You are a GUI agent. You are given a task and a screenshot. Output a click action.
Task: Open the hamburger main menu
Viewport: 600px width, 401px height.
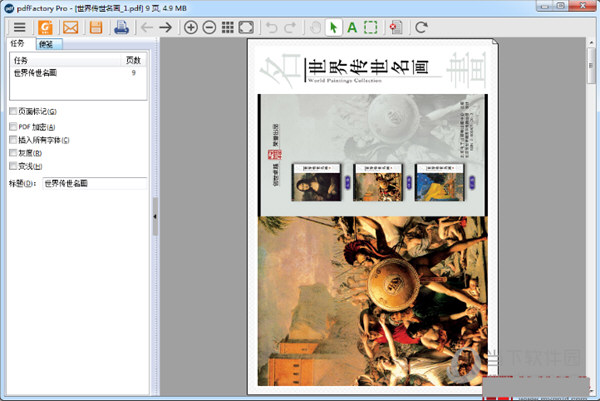(x=19, y=27)
